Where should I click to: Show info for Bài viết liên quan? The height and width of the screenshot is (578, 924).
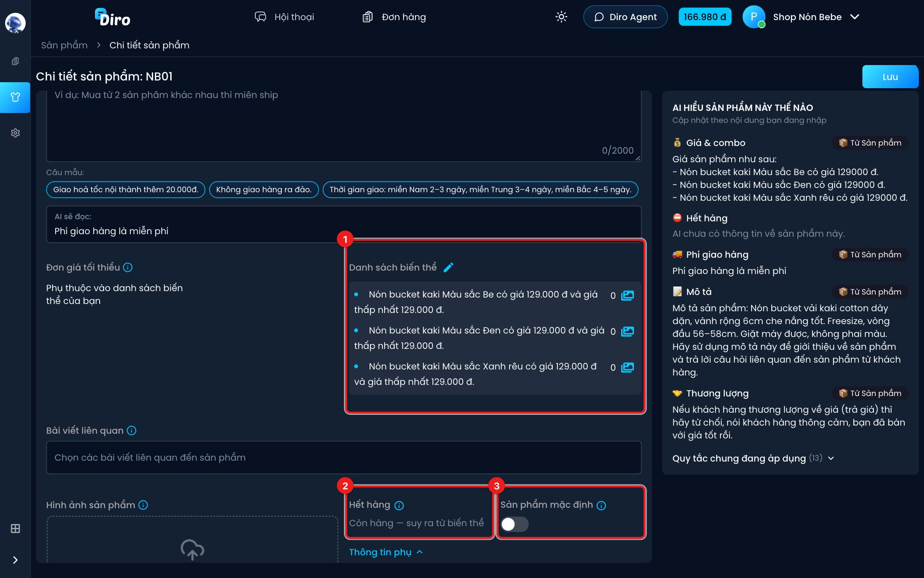(131, 430)
